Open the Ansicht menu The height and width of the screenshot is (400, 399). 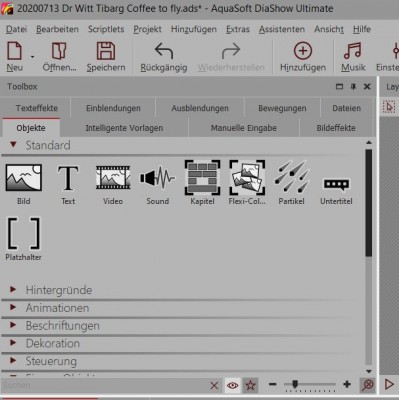329,29
